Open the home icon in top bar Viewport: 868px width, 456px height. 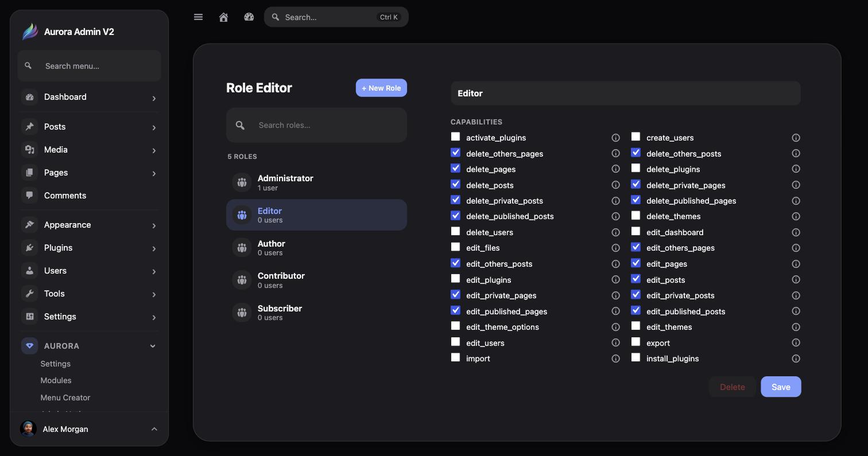point(224,17)
